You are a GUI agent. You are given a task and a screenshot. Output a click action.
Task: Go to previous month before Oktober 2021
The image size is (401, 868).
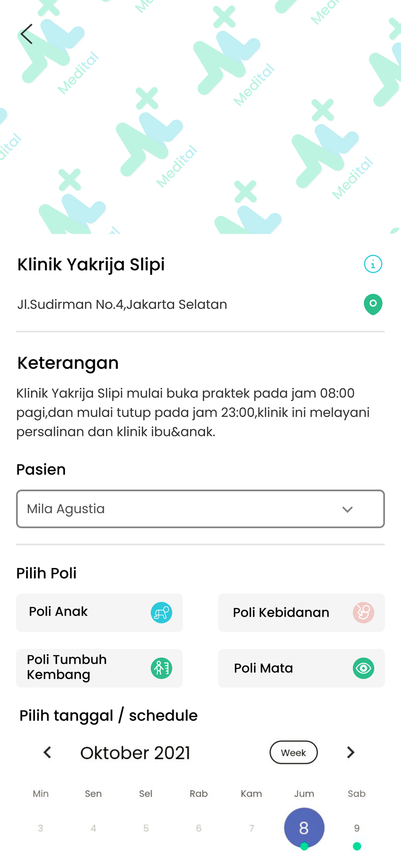pyautogui.click(x=47, y=752)
